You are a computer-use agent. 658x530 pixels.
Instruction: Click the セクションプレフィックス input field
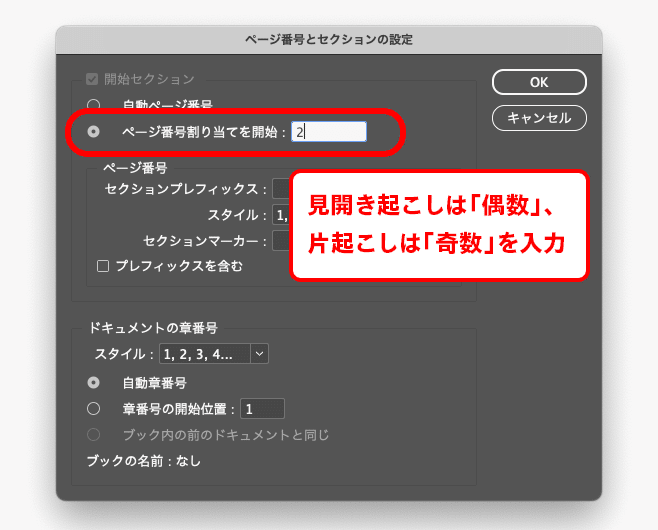(x=282, y=188)
